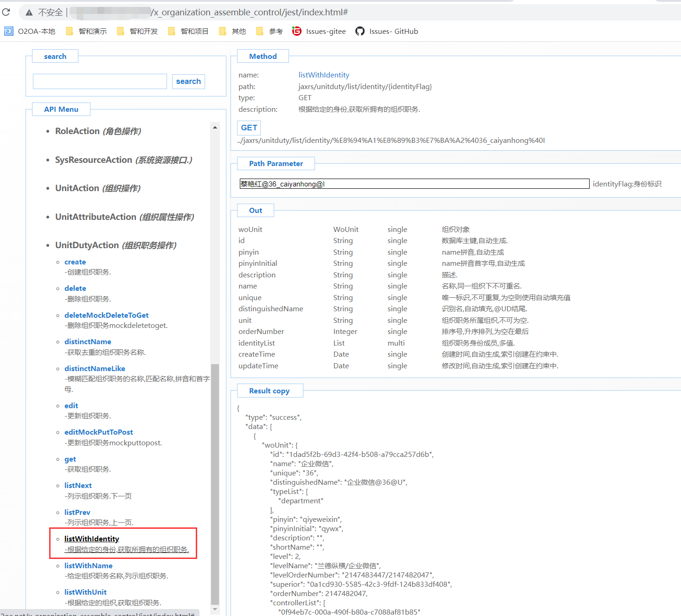Expand the RoleAction API menu group
Image resolution: width=681 pixels, height=616 pixels.
tap(98, 131)
